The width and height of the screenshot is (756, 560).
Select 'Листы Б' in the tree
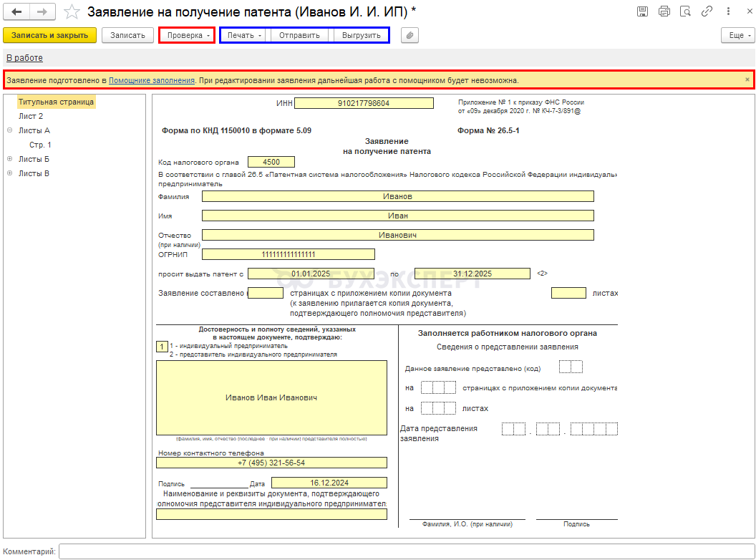34,159
